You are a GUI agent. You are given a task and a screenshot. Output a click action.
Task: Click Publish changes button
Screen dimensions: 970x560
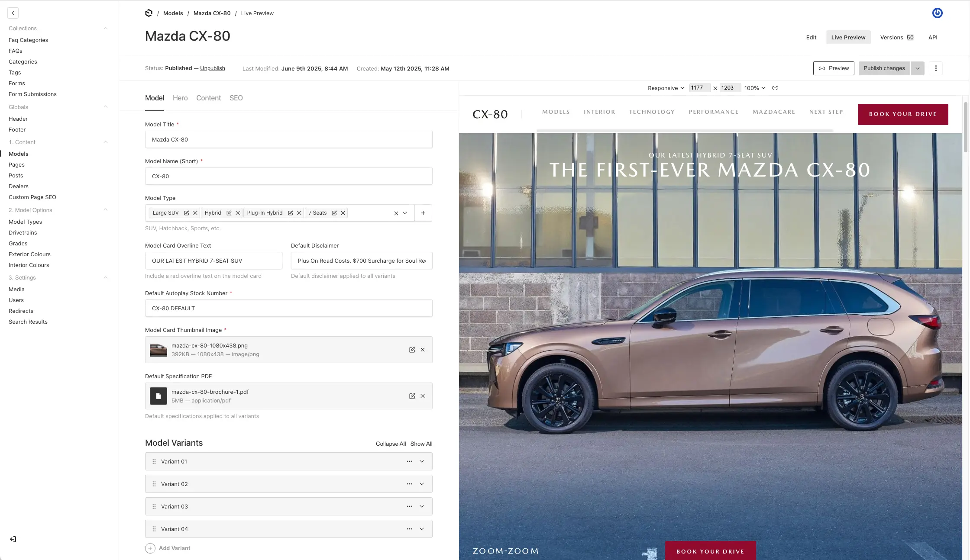(x=884, y=68)
